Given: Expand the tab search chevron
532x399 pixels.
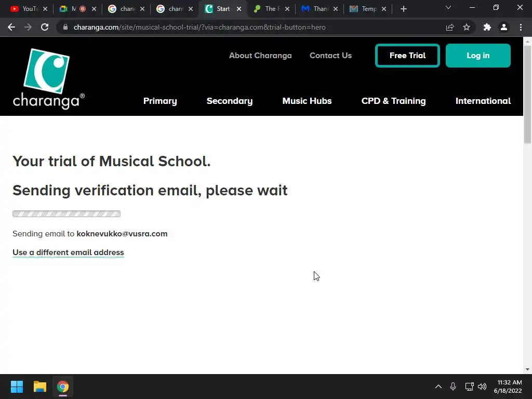Looking at the screenshot, I should pos(448,7).
